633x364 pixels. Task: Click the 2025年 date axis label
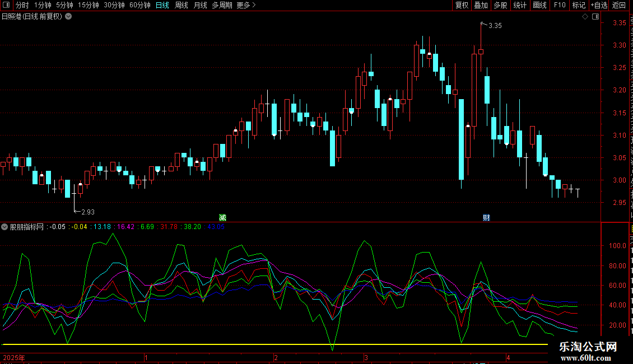14,358
